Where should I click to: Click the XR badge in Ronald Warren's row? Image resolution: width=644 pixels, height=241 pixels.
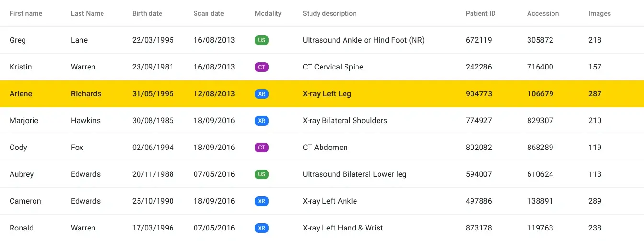coord(262,228)
